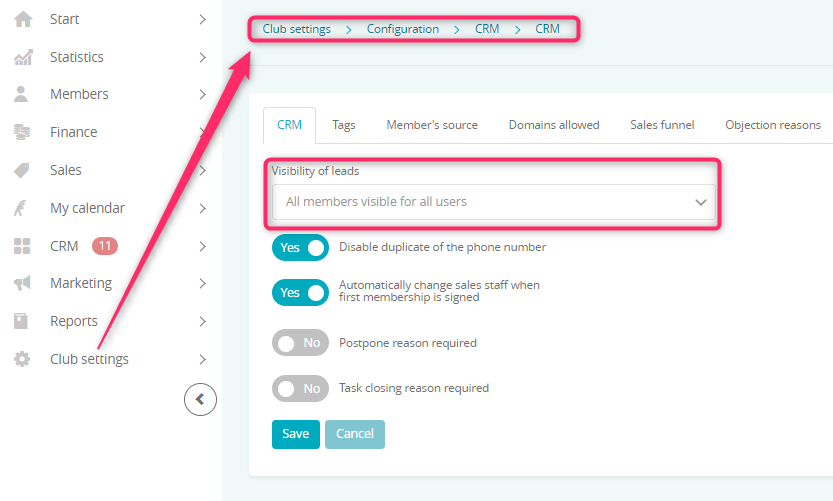Click the 'Visibility of leads' label
The image size is (833, 501).
click(315, 171)
